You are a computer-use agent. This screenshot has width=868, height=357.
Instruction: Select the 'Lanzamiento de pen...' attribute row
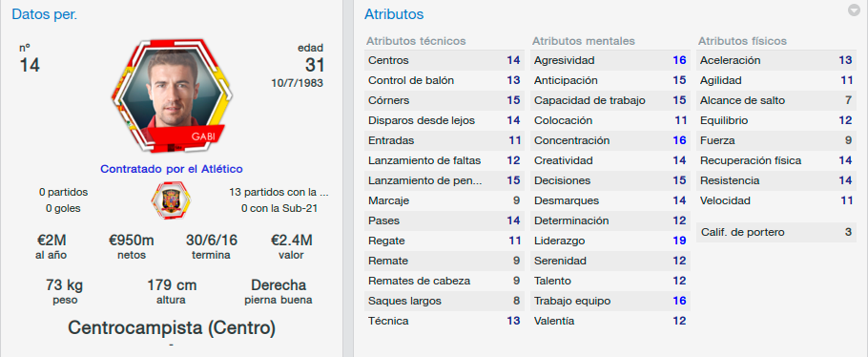[444, 180]
